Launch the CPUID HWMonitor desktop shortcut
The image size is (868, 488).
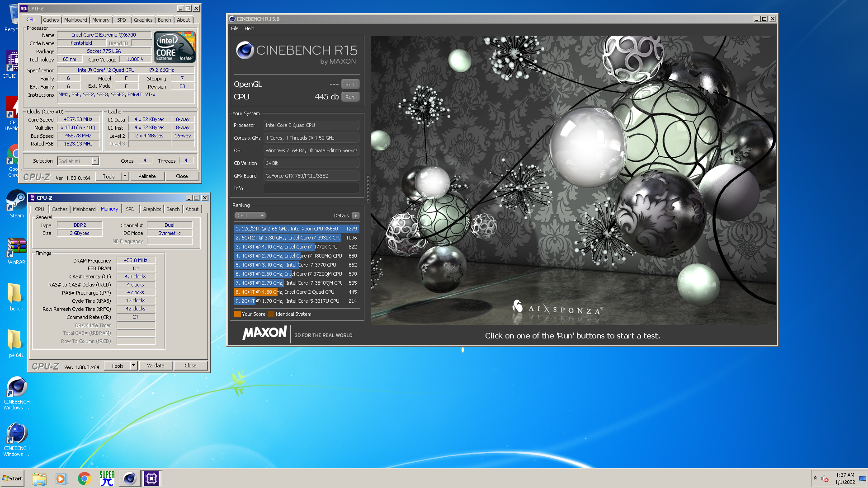(11, 113)
